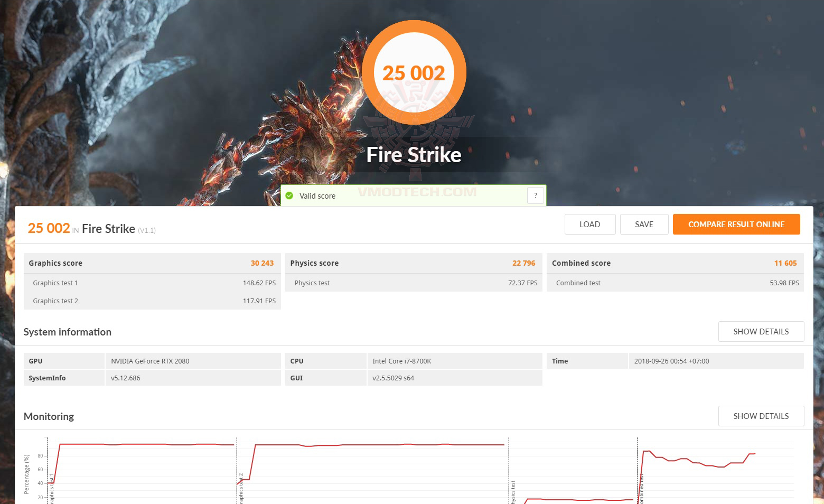Image resolution: width=824 pixels, height=504 pixels.
Task: Open the question mark help icon beside Valid score
Action: click(x=535, y=195)
